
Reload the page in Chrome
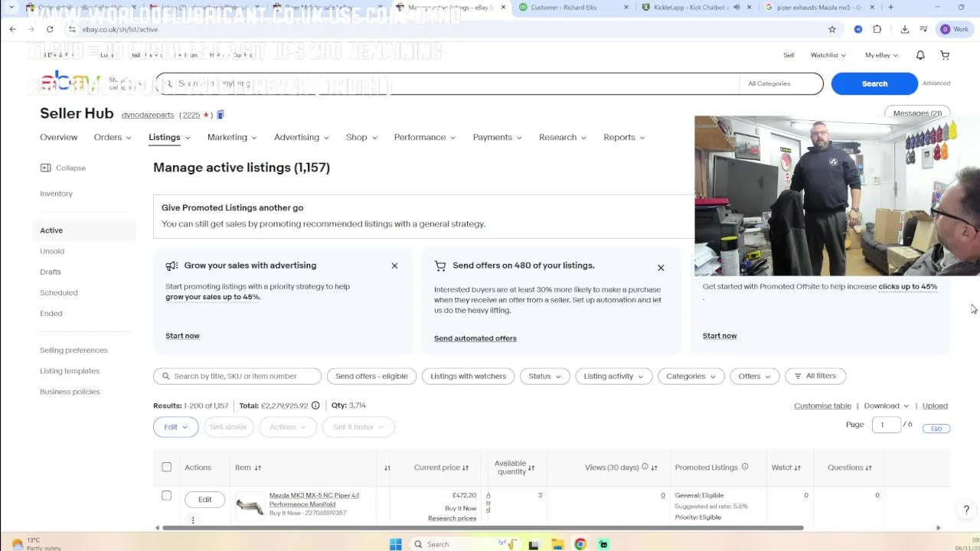(x=50, y=29)
